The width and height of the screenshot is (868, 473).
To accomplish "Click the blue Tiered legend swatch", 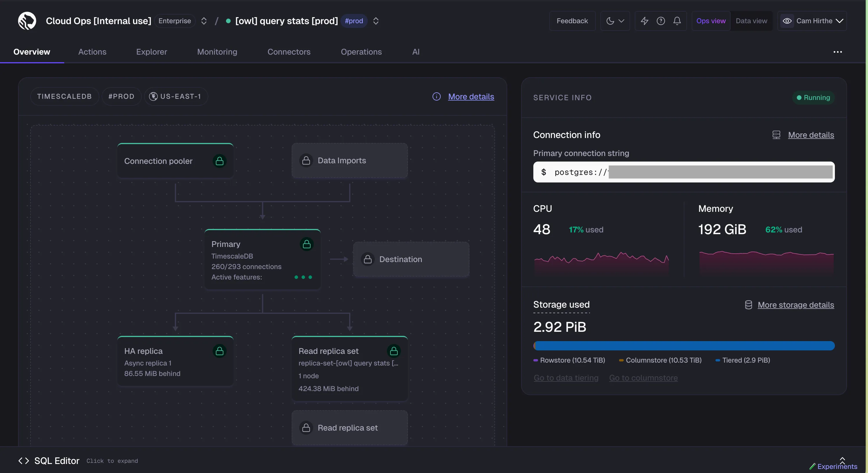I will click(x=718, y=360).
